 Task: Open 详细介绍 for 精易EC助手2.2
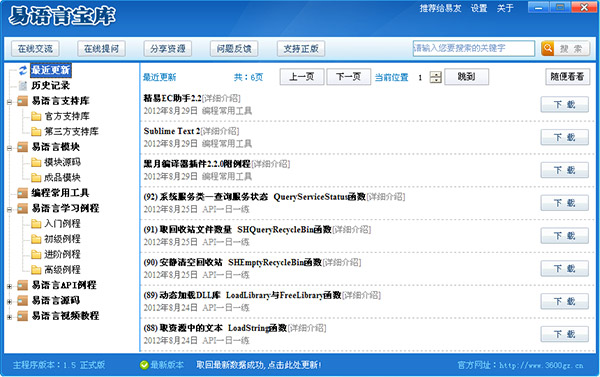pyautogui.click(x=221, y=99)
